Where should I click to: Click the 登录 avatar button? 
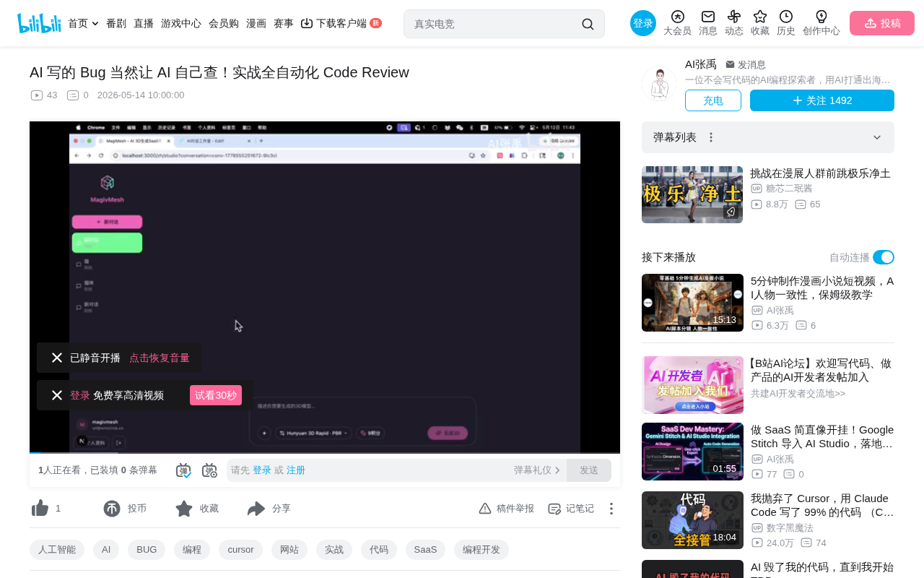click(x=643, y=23)
